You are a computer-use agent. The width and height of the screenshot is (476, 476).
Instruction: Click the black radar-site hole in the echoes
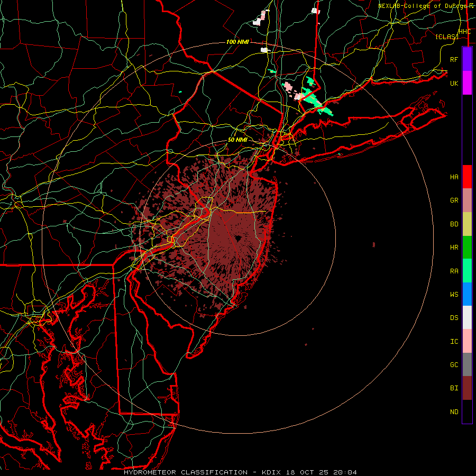coord(237,239)
